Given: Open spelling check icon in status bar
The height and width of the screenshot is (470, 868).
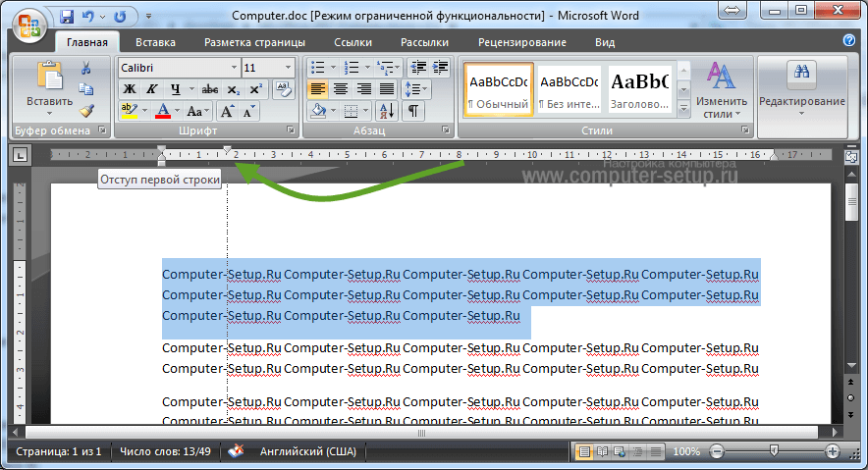Looking at the screenshot, I should pos(236,451).
